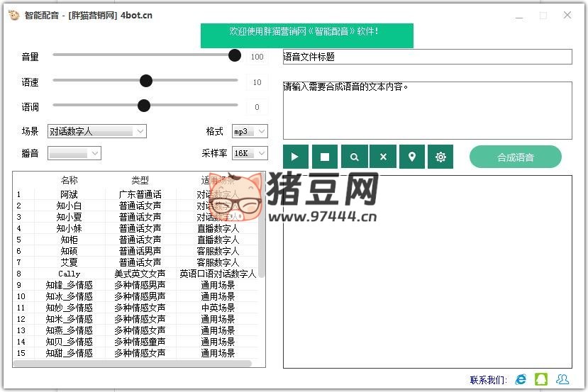Close the 智能配音 window
The width and height of the screenshot is (588, 392).
point(567,15)
